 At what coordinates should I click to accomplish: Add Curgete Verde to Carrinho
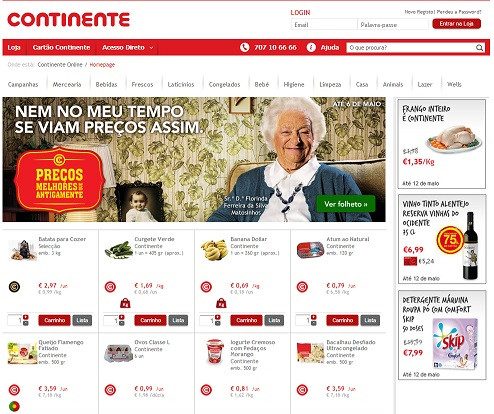tap(150, 320)
